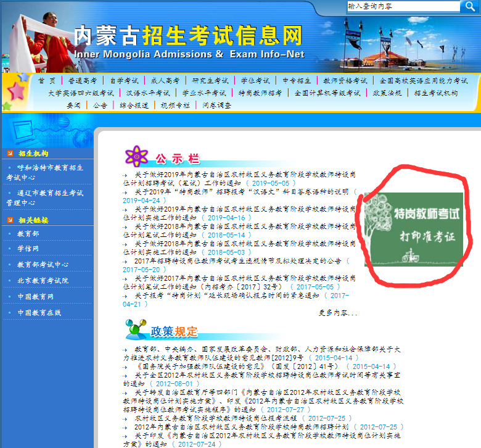The width and height of the screenshot is (481, 448).
Task: Select 特岗教师招考 menu item
Action: pyautogui.click(x=260, y=93)
